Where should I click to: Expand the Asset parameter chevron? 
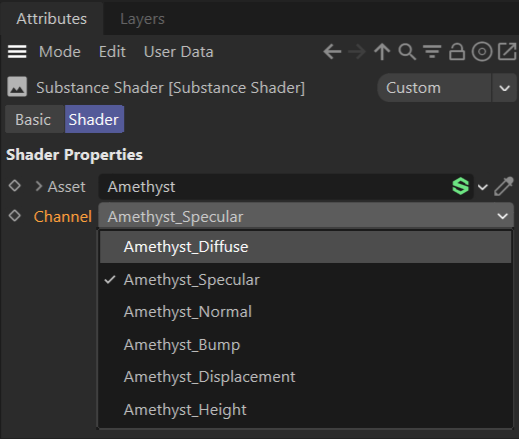pyautogui.click(x=39, y=186)
